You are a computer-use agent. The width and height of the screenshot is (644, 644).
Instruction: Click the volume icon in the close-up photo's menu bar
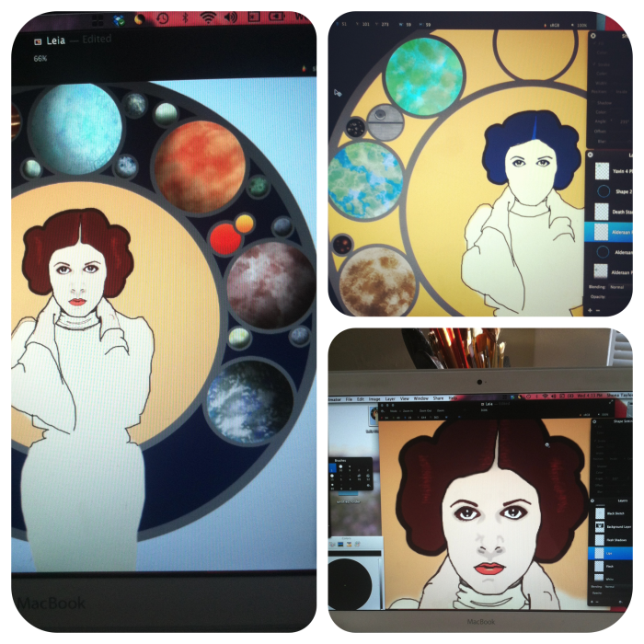(x=231, y=17)
